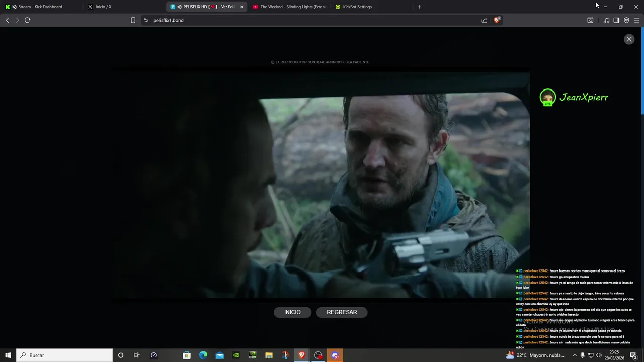Click the ad notice text above player
This screenshot has width=644, height=362.
tap(320, 62)
